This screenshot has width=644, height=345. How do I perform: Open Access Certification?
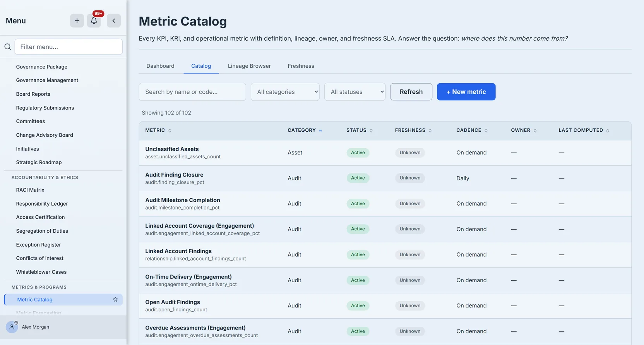coord(40,217)
